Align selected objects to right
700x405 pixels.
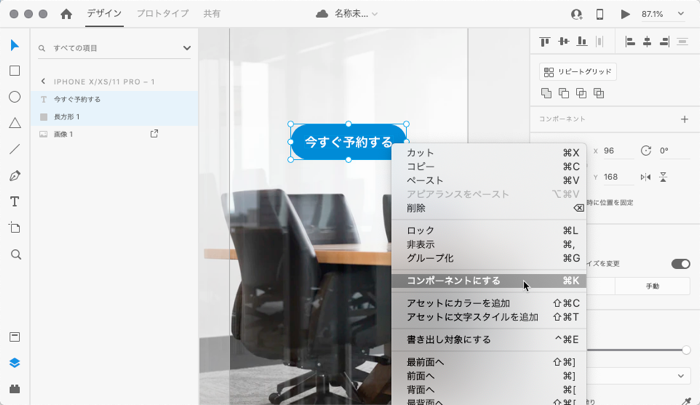[x=664, y=42]
